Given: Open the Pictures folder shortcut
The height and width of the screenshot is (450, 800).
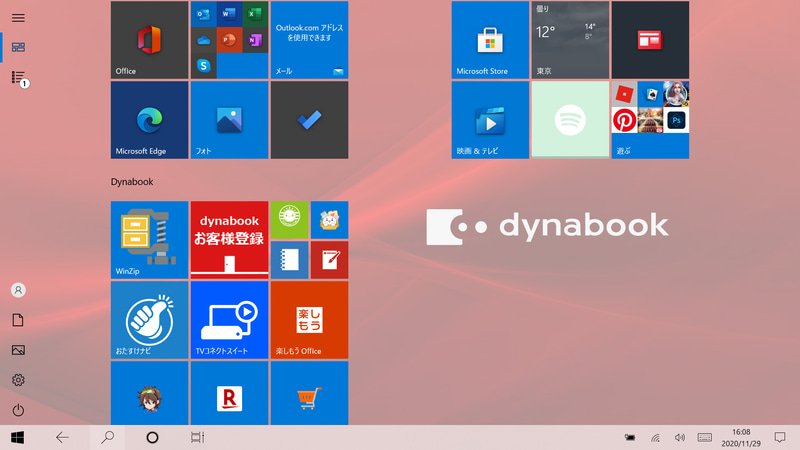Looking at the screenshot, I should point(18,350).
